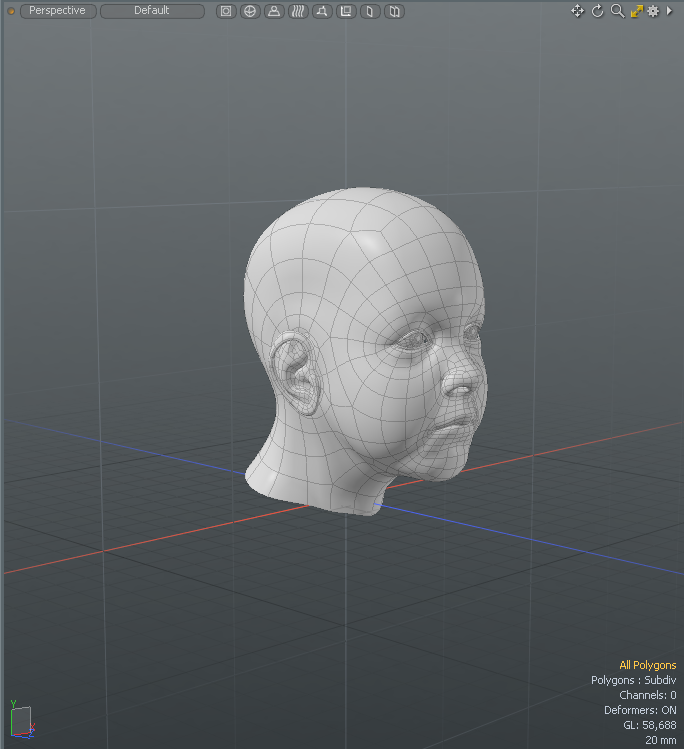Select the rotate view circular arrow icon
684x749 pixels.
click(597, 11)
